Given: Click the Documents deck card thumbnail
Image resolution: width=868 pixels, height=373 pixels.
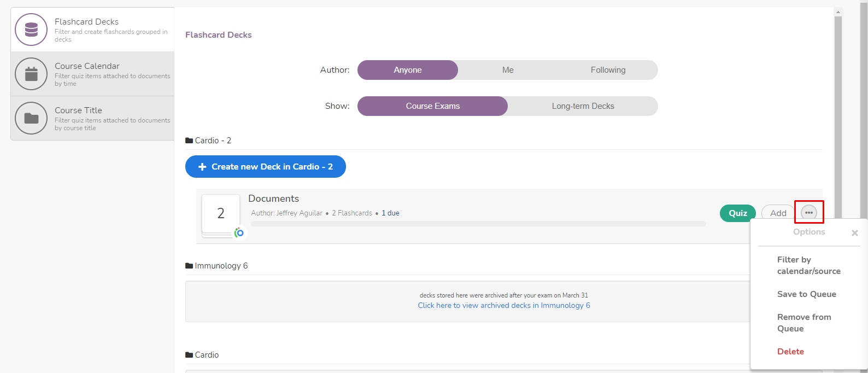Looking at the screenshot, I should 221,213.
